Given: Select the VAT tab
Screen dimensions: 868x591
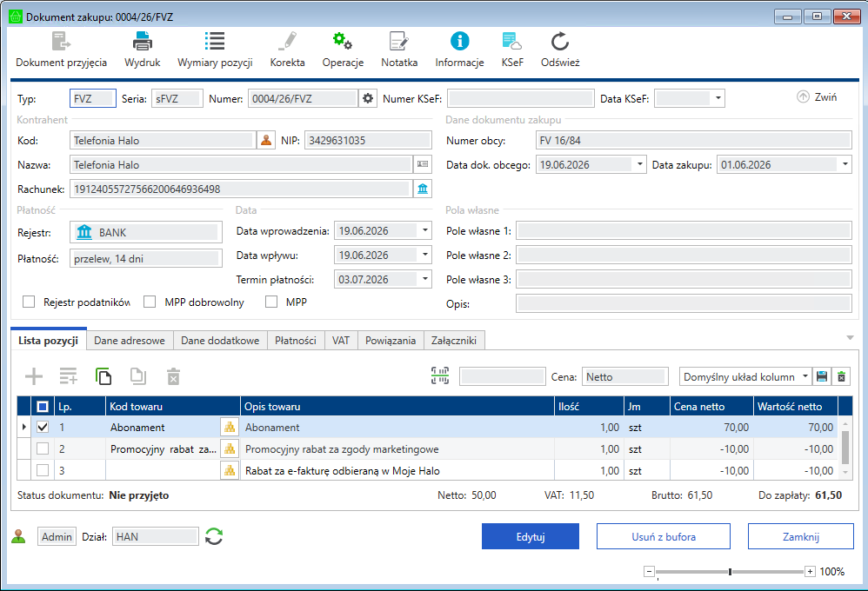Looking at the screenshot, I should tap(341, 341).
